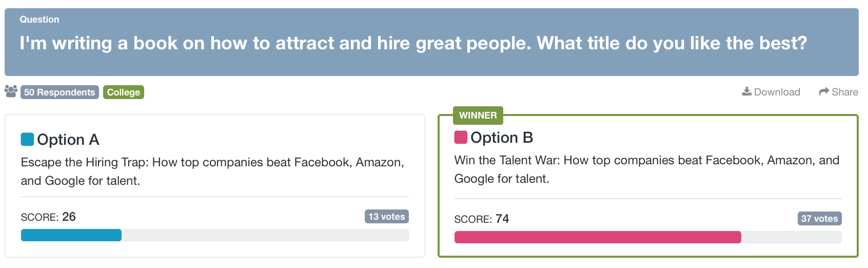Select the Option A heading
The width and height of the screenshot is (868, 268).
pyautogui.click(x=68, y=140)
